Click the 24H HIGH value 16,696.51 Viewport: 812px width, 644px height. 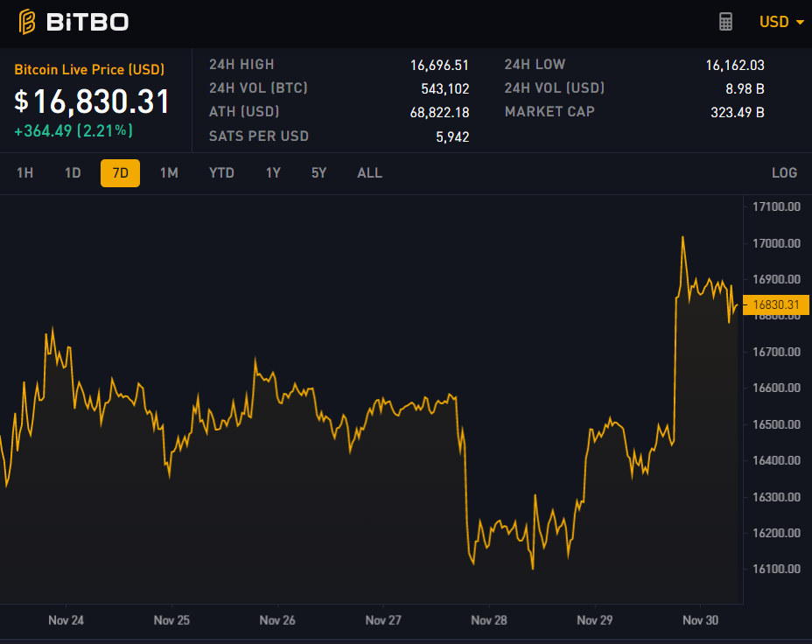pyautogui.click(x=439, y=66)
